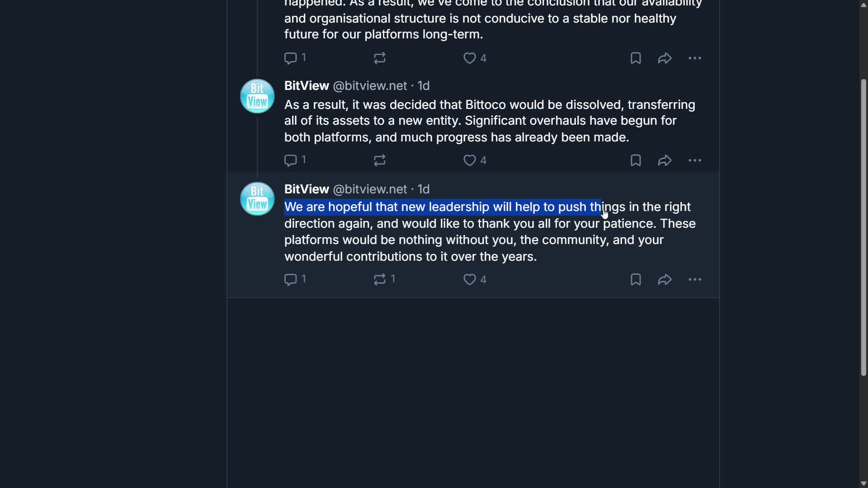Image resolution: width=868 pixels, height=488 pixels.
Task: Open more options for 'new leadership' post
Action: coord(695,279)
